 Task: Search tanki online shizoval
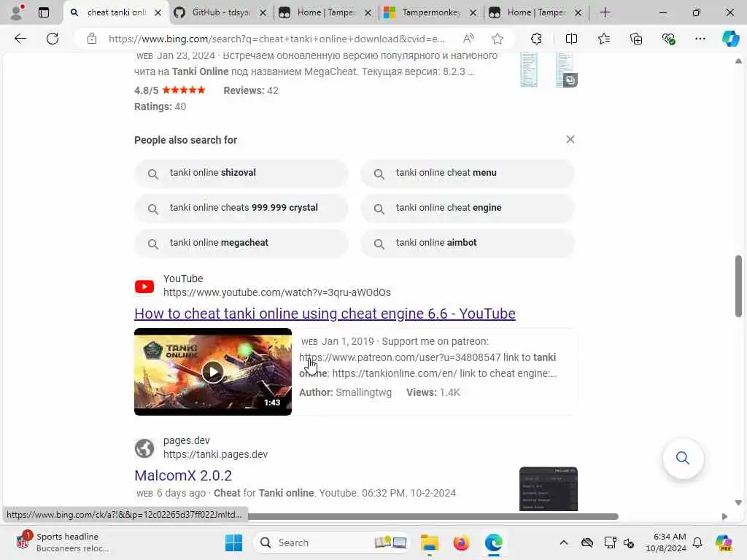pos(241,173)
